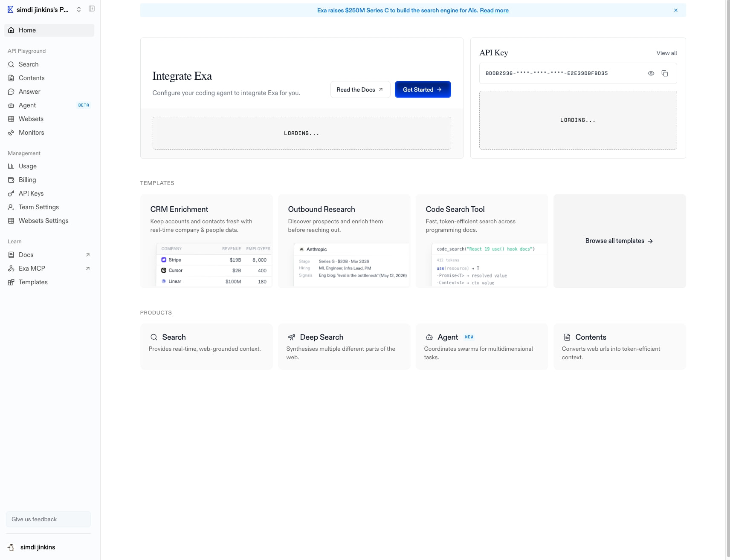Click the Websets table icon in the sidebar

(11, 119)
